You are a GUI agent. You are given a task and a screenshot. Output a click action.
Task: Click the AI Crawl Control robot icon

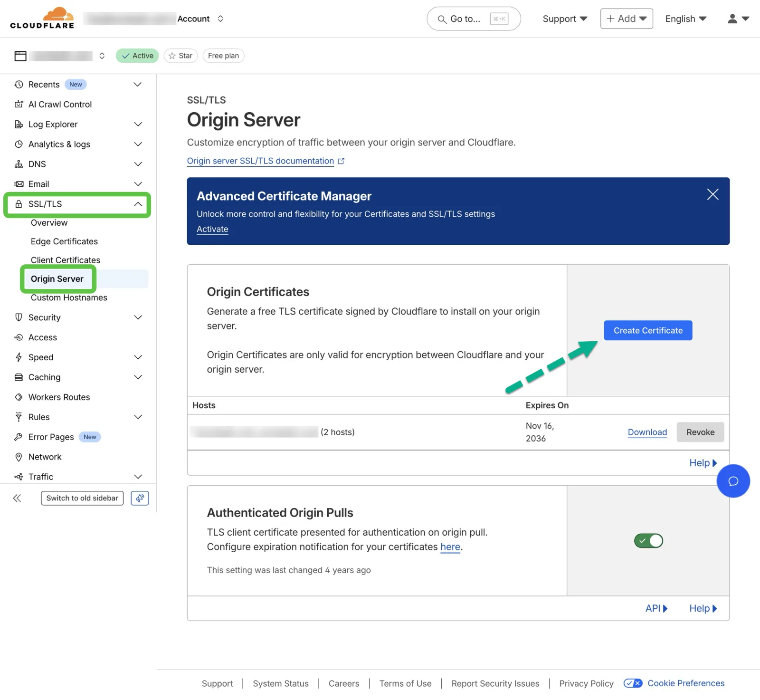point(19,104)
